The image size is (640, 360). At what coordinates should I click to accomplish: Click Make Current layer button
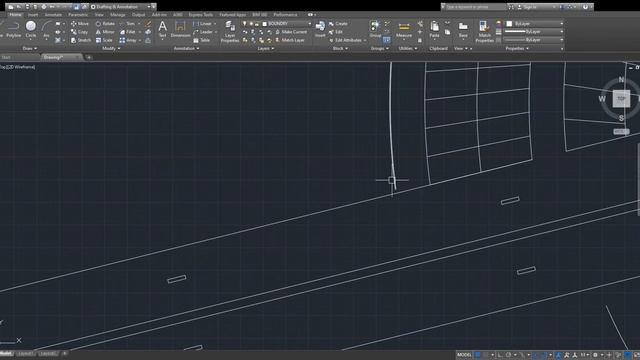coord(291,32)
